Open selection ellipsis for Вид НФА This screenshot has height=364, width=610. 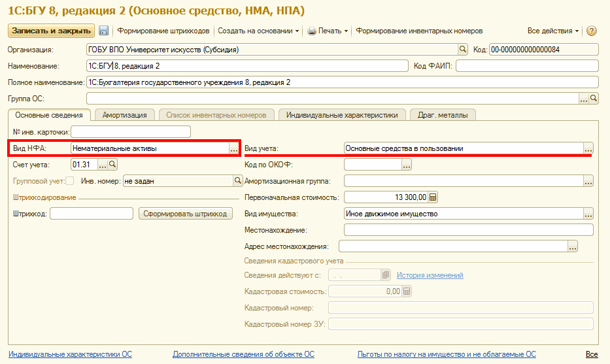point(233,148)
